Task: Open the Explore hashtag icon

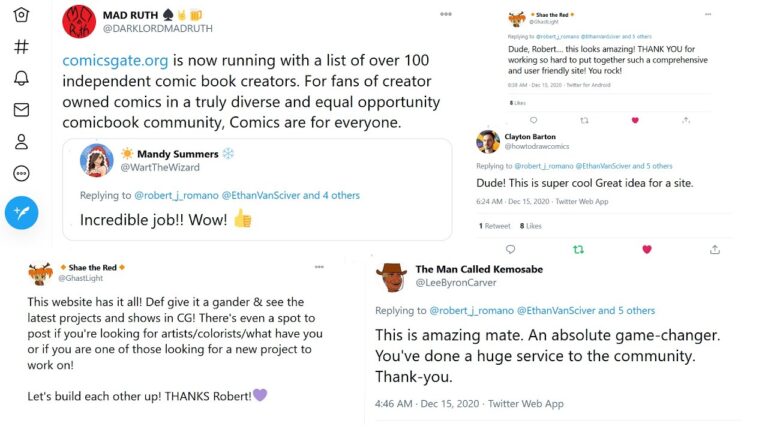Action: point(21,46)
